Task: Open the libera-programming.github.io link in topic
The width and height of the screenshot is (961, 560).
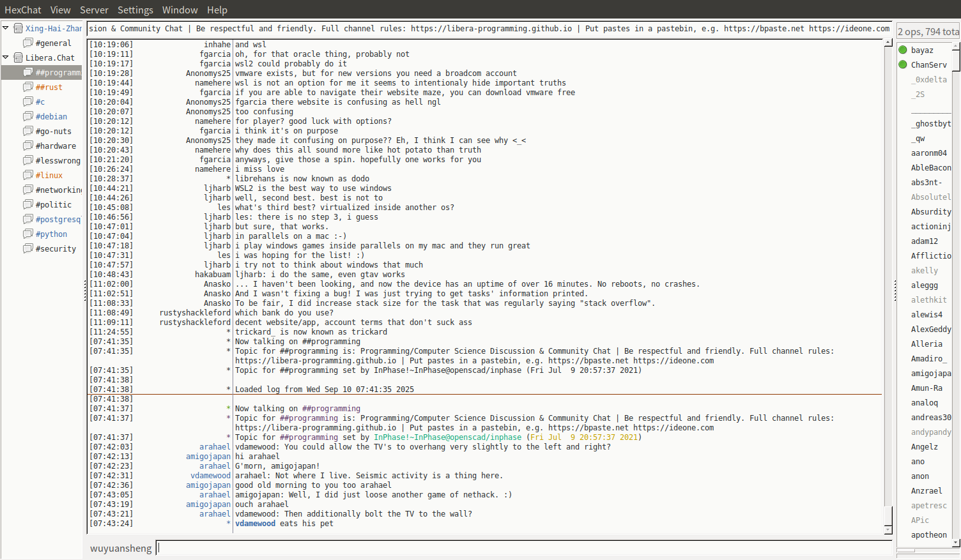Action: (x=491, y=28)
